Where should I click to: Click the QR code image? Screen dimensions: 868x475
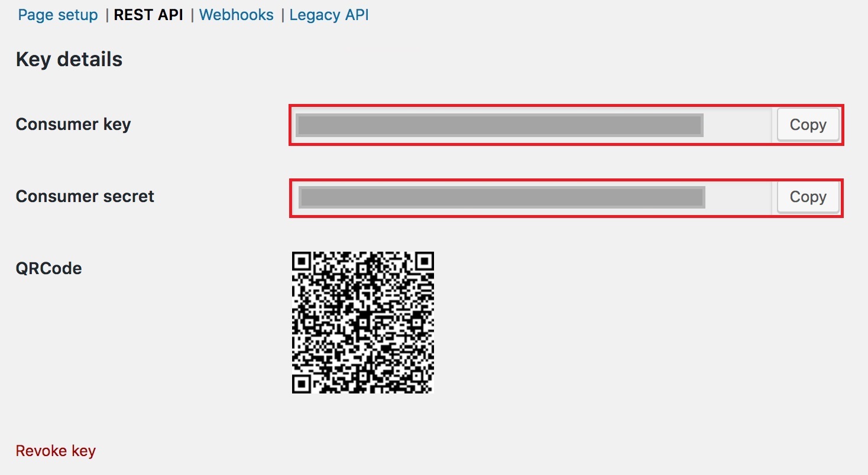tap(363, 323)
